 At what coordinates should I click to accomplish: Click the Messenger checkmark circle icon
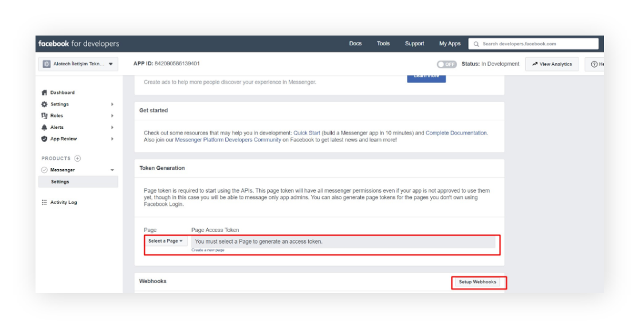(x=44, y=170)
